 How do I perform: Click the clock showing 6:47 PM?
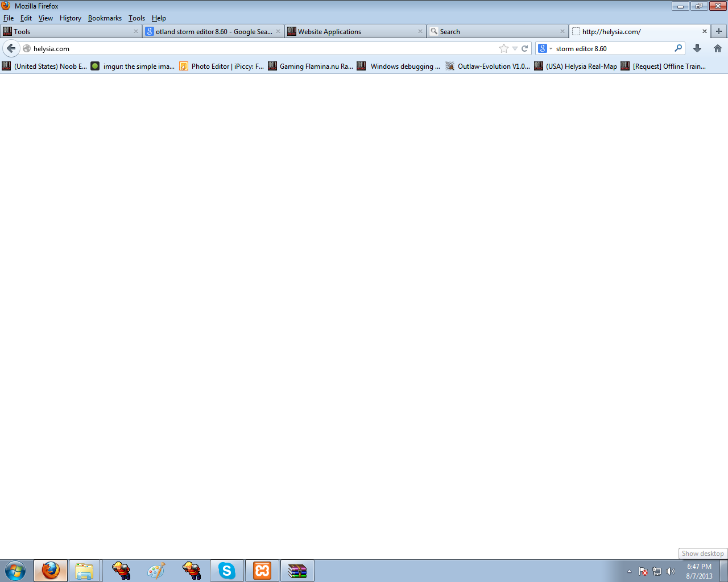pos(699,567)
